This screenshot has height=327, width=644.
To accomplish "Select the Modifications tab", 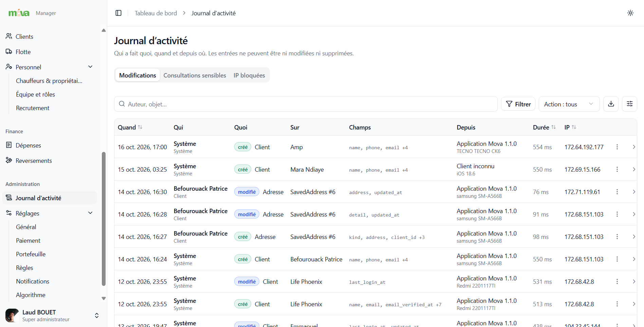I will 137,75.
